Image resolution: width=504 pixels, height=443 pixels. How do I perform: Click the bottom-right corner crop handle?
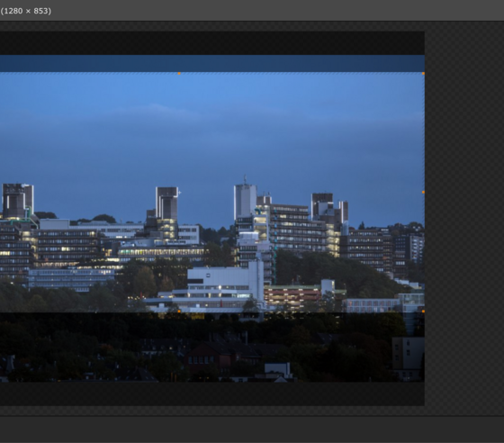tap(423, 312)
